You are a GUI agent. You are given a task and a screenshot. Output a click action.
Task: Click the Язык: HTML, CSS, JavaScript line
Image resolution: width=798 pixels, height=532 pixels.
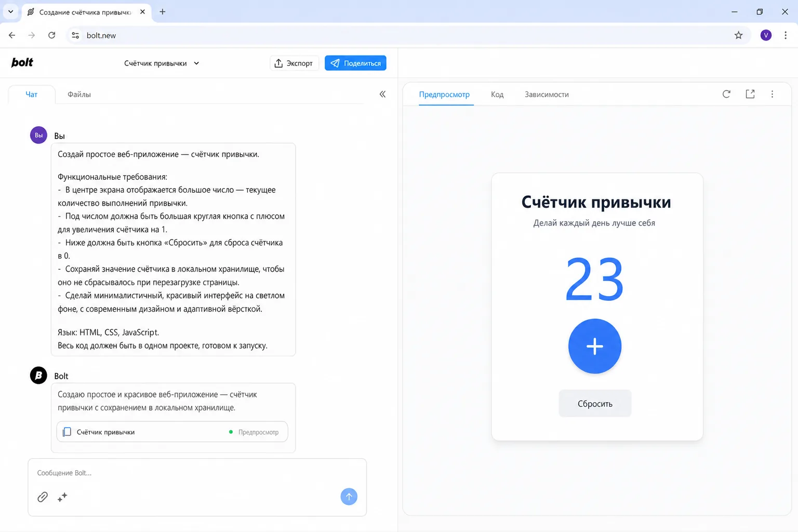point(108,332)
